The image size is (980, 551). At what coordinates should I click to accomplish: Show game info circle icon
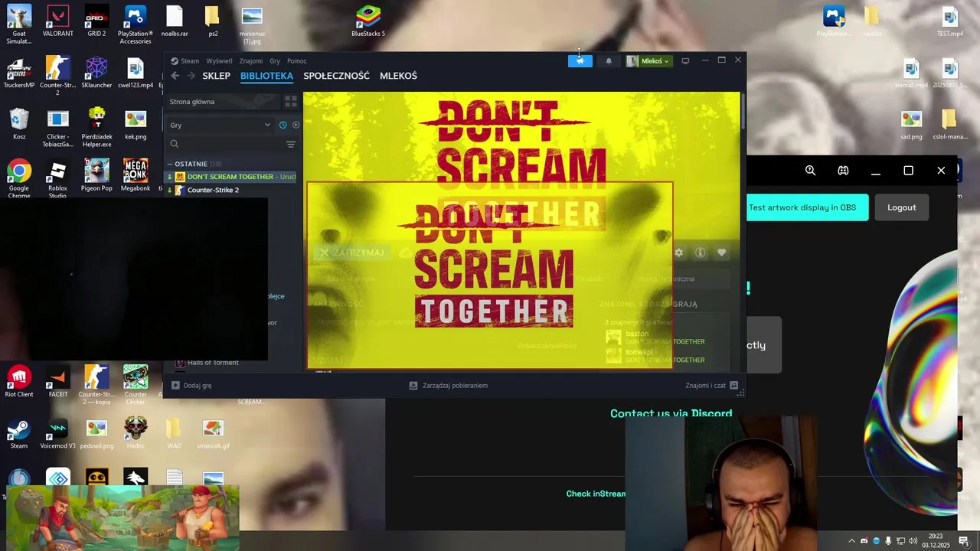click(700, 253)
